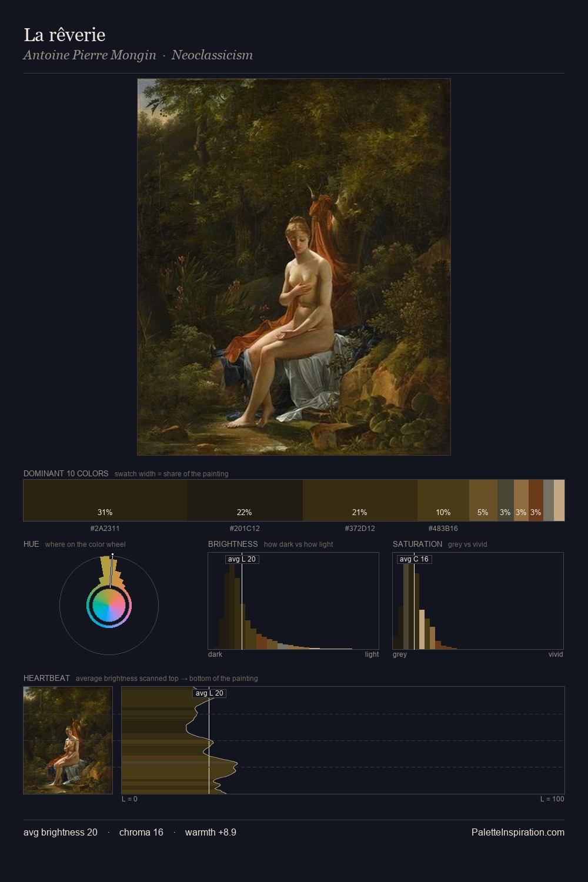Click the title 'La rêverie'
588x882 pixels.
tap(65, 35)
